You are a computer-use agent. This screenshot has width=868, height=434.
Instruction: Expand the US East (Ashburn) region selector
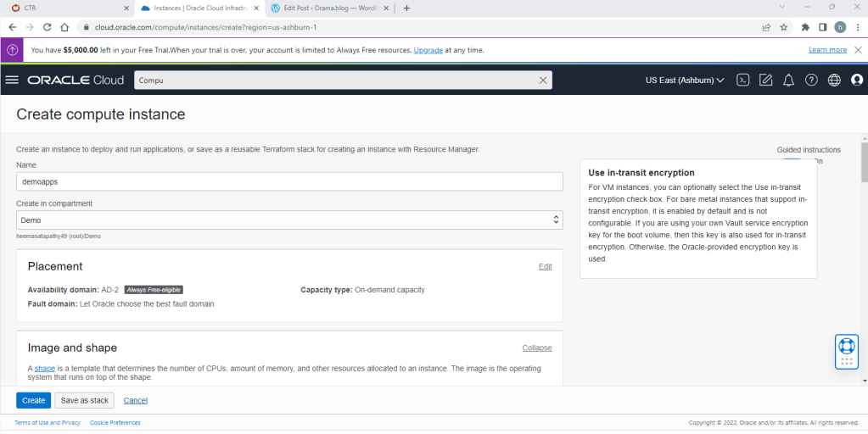pos(684,80)
